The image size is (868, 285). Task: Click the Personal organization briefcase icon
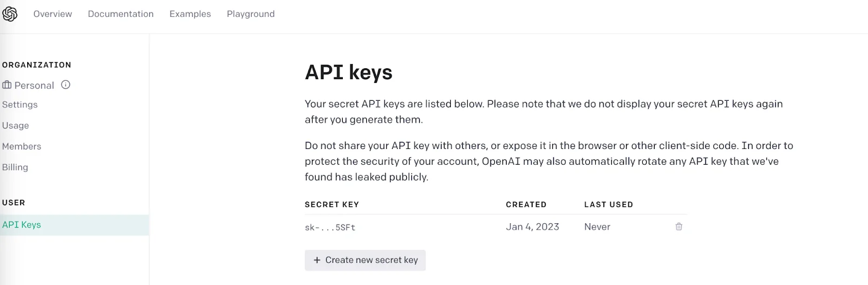tap(7, 85)
